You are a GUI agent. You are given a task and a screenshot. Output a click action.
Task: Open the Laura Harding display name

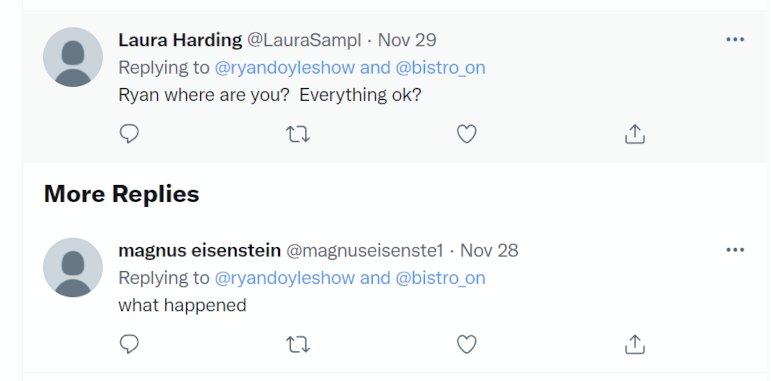point(180,40)
